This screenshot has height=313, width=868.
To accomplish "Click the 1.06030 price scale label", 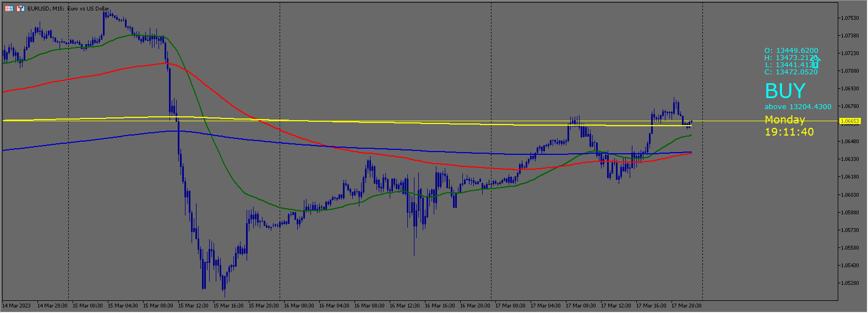I will tap(850, 195).
